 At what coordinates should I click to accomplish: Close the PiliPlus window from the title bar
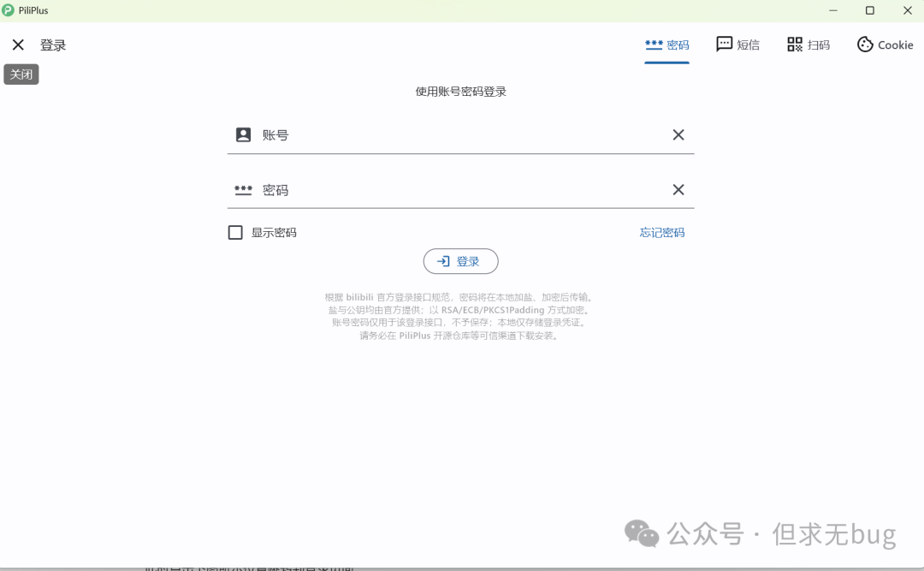click(908, 10)
